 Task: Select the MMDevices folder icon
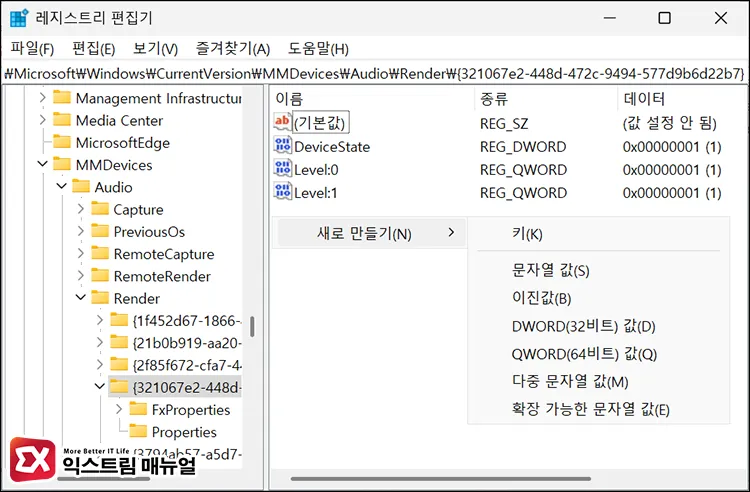(62, 164)
